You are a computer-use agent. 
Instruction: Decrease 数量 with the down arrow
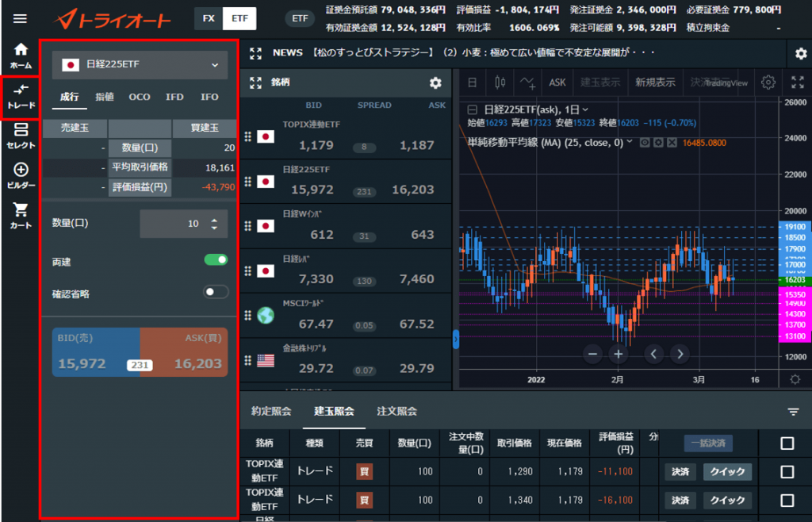point(214,228)
